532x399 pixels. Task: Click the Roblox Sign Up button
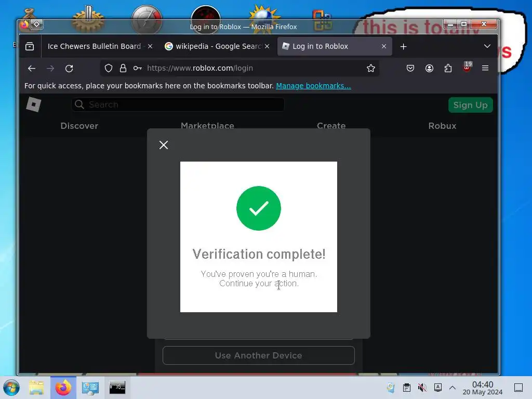[x=470, y=105]
